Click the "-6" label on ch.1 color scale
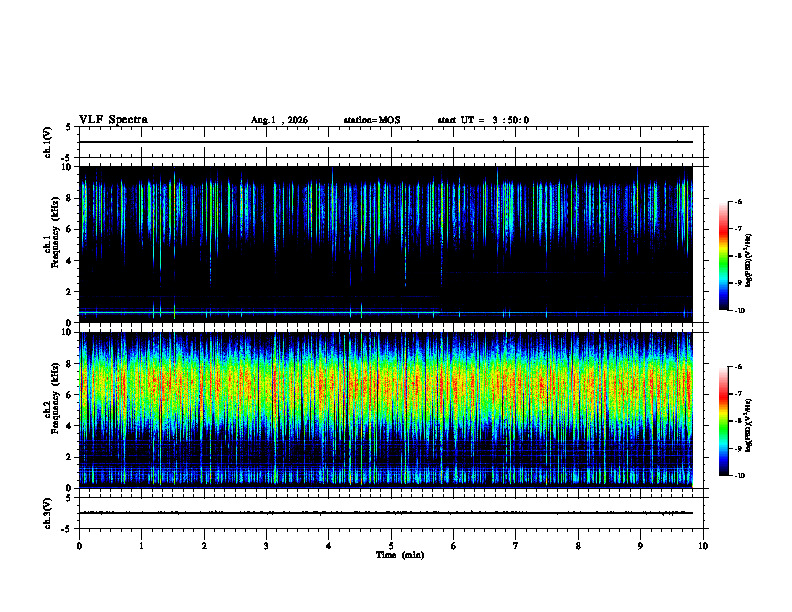This screenshot has width=792, height=612. click(x=738, y=202)
